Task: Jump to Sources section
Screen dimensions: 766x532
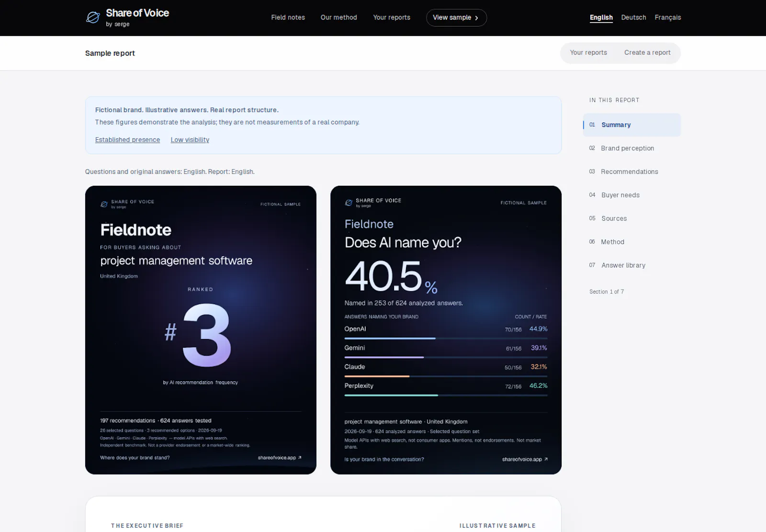Action: [x=631, y=219]
